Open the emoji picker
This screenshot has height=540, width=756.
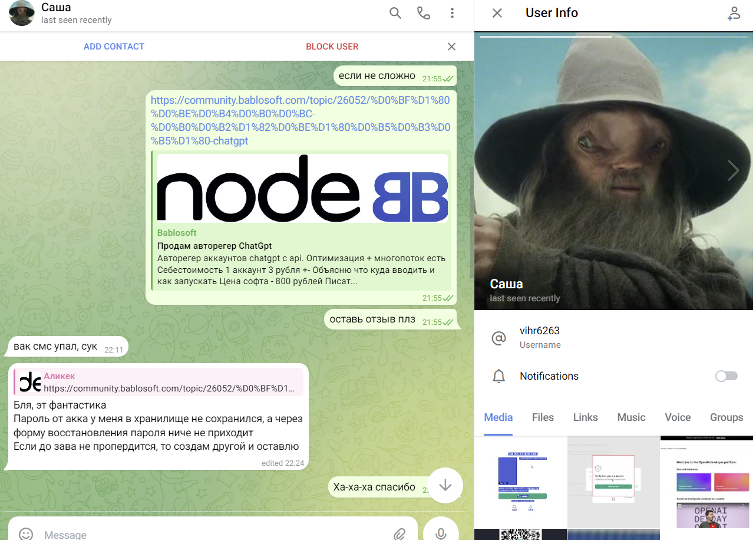pyautogui.click(x=26, y=534)
